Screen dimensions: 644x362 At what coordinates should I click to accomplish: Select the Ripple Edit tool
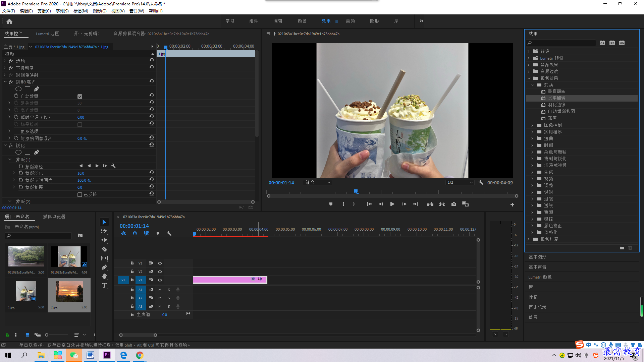[x=104, y=240]
